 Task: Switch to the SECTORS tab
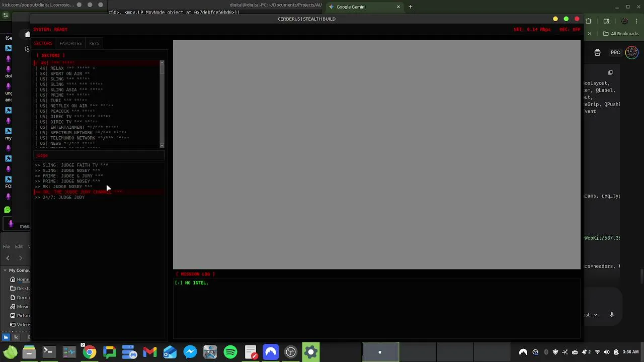point(43,43)
